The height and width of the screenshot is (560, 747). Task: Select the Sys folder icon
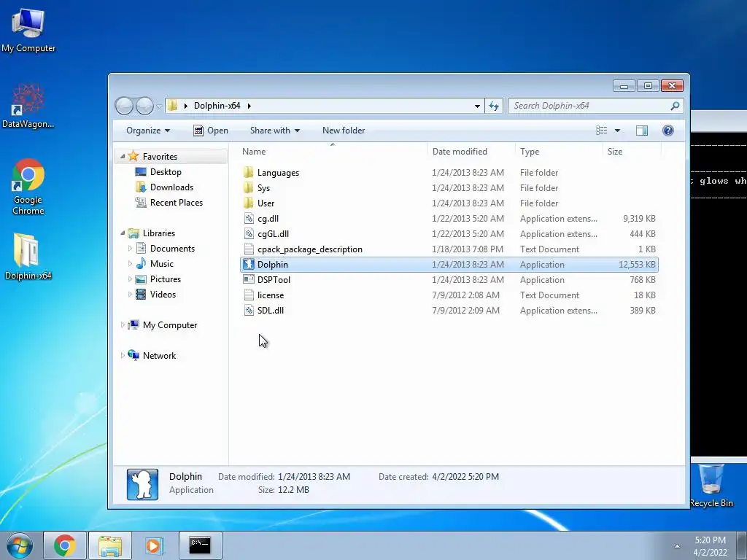point(248,187)
